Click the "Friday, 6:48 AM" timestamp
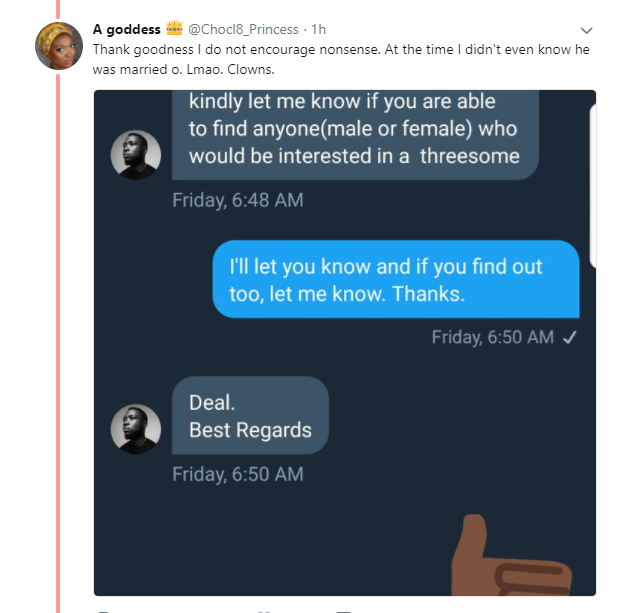 (237, 200)
